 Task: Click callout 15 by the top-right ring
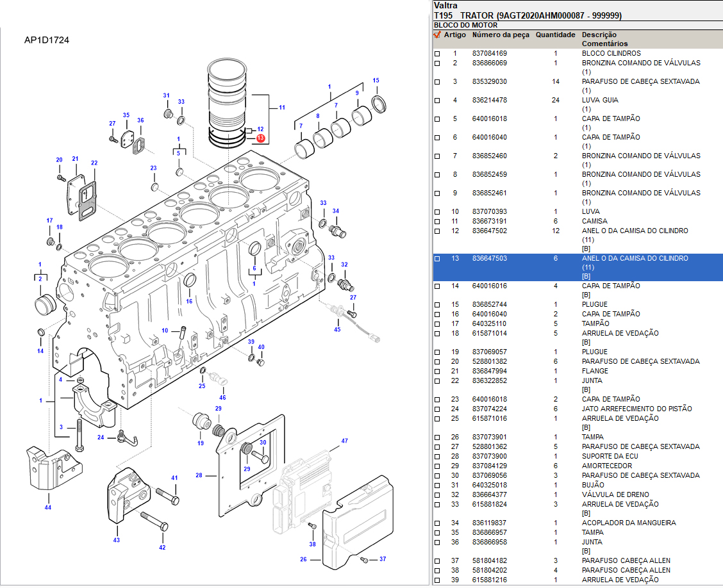tap(376, 81)
